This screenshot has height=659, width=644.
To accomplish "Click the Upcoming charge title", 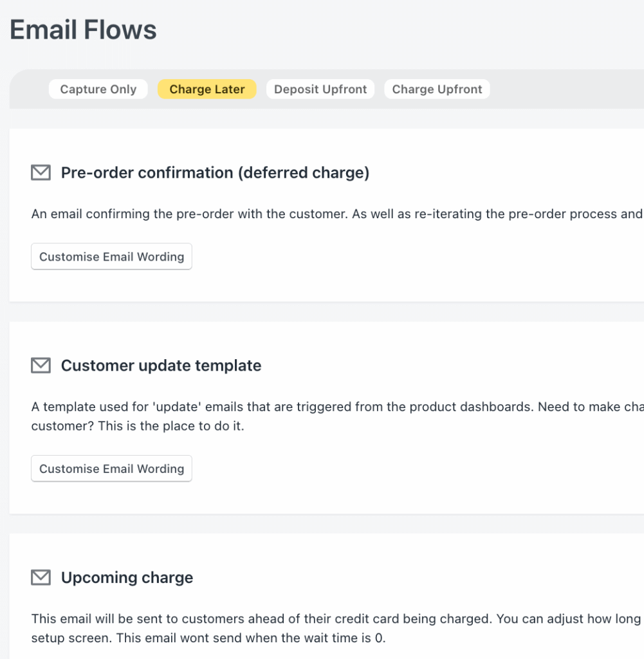I will [x=127, y=578].
